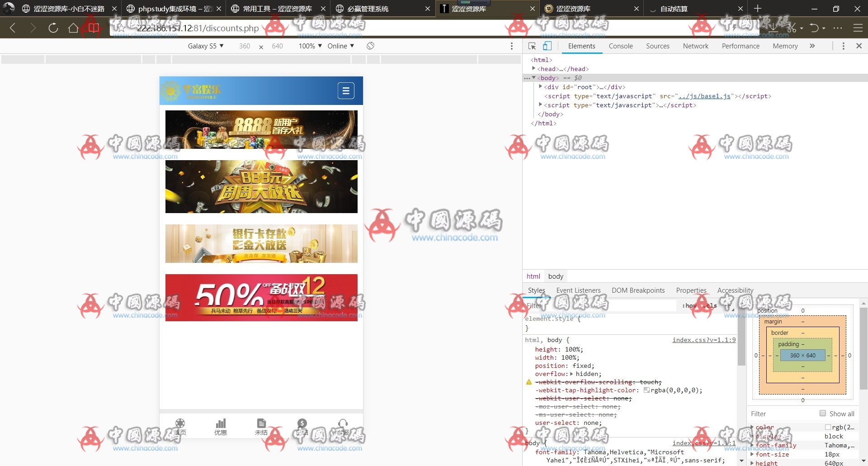The image size is (868, 466).
Task: Enable the Show all computed checkbox
Action: [x=823, y=413]
